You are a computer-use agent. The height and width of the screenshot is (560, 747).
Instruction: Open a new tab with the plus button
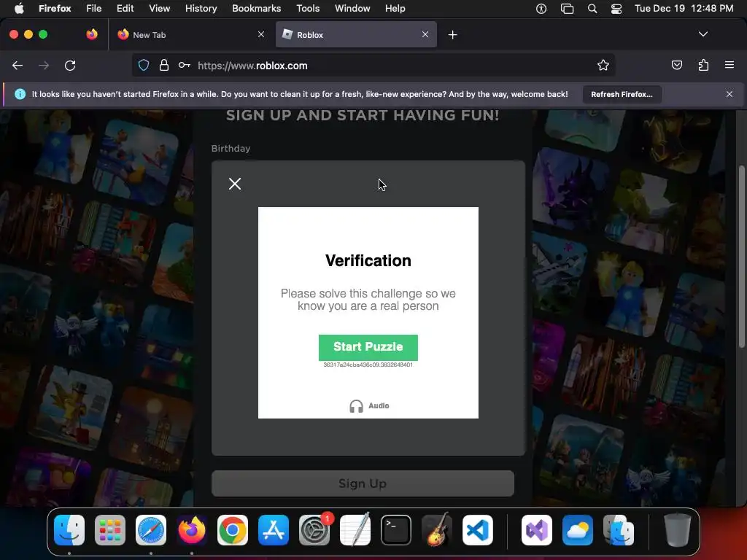click(x=452, y=35)
